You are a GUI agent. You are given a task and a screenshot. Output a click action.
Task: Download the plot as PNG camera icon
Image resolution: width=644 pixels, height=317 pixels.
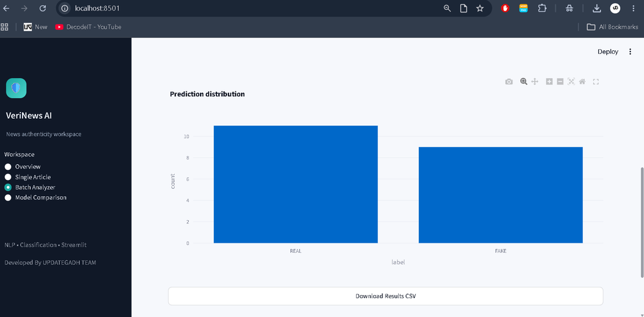509,82
